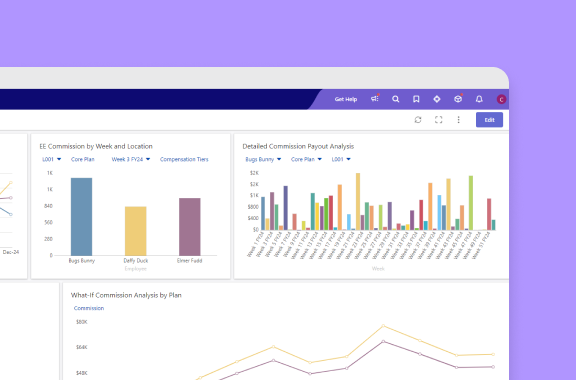Click the Bugs Bunny blue bar

(82, 216)
